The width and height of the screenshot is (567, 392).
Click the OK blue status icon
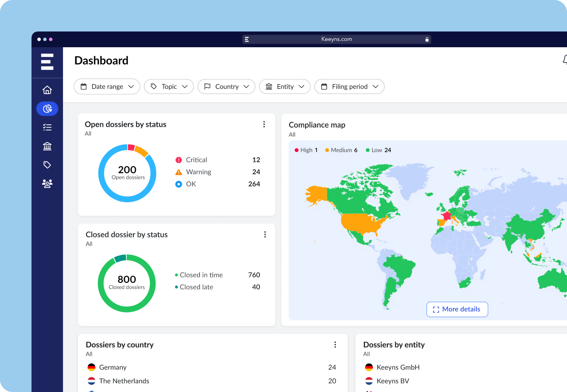pyautogui.click(x=178, y=184)
